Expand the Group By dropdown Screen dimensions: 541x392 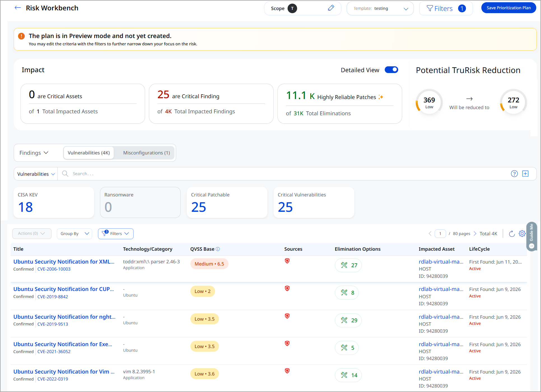(74, 234)
